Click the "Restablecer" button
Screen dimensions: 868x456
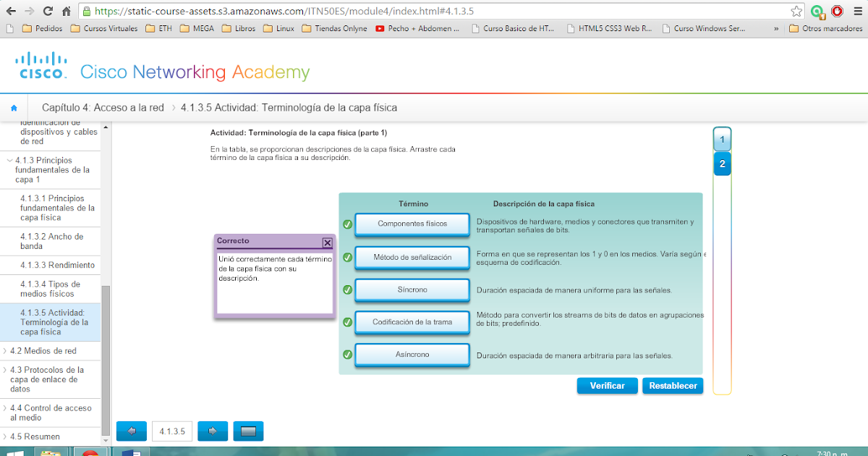pos(673,386)
